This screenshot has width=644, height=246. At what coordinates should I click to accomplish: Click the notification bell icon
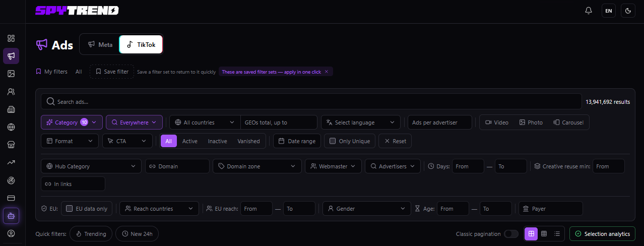click(x=589, y=11)
